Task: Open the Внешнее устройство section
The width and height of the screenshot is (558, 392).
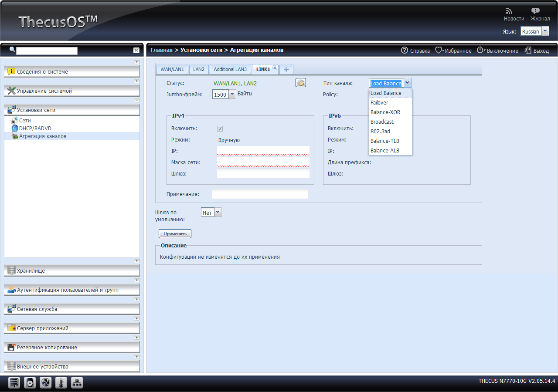Action: (72, 367)
